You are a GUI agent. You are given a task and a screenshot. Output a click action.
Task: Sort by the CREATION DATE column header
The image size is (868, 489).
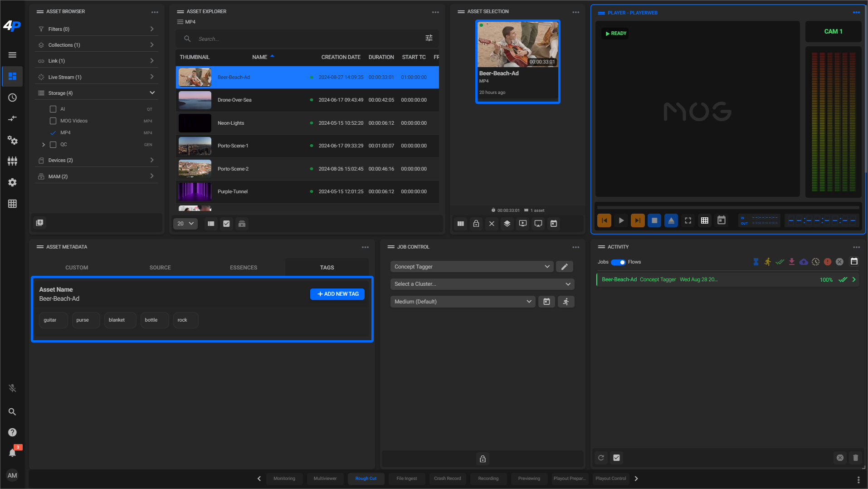341,57
